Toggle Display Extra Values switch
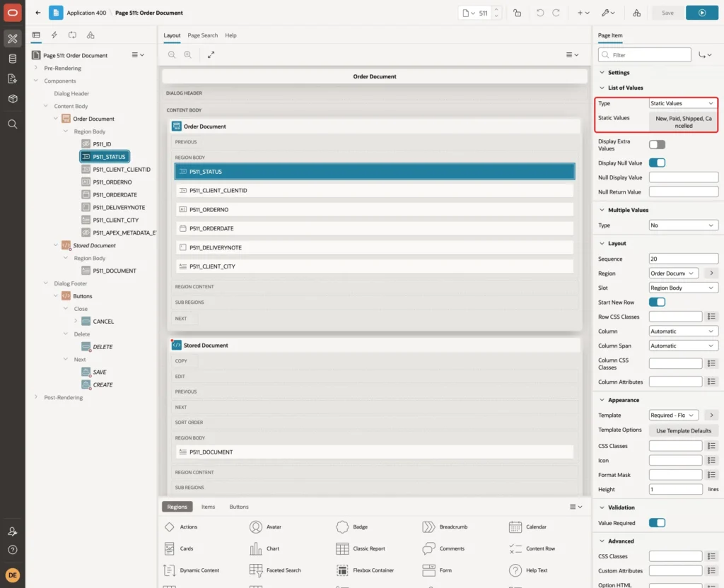The image size is (724, 588). [657, 145]
